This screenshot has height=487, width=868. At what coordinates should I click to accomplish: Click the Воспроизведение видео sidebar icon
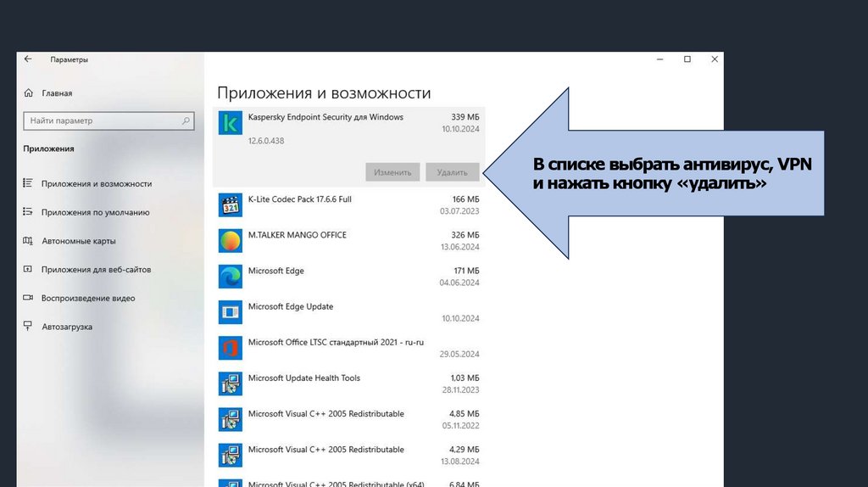click(28, 298)
